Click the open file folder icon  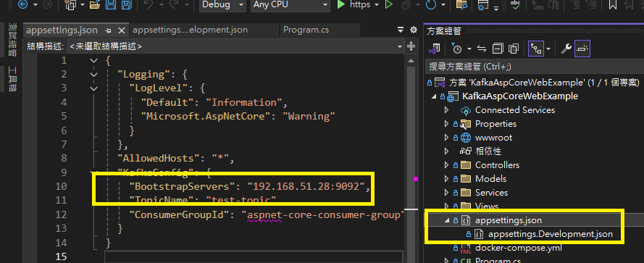click(96, 5)
